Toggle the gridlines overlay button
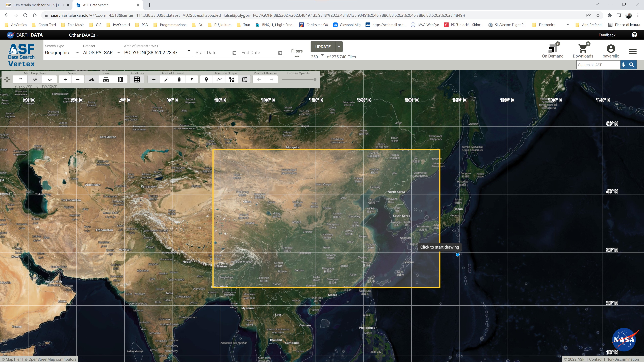644x362 pixels. tap(137, 79)
